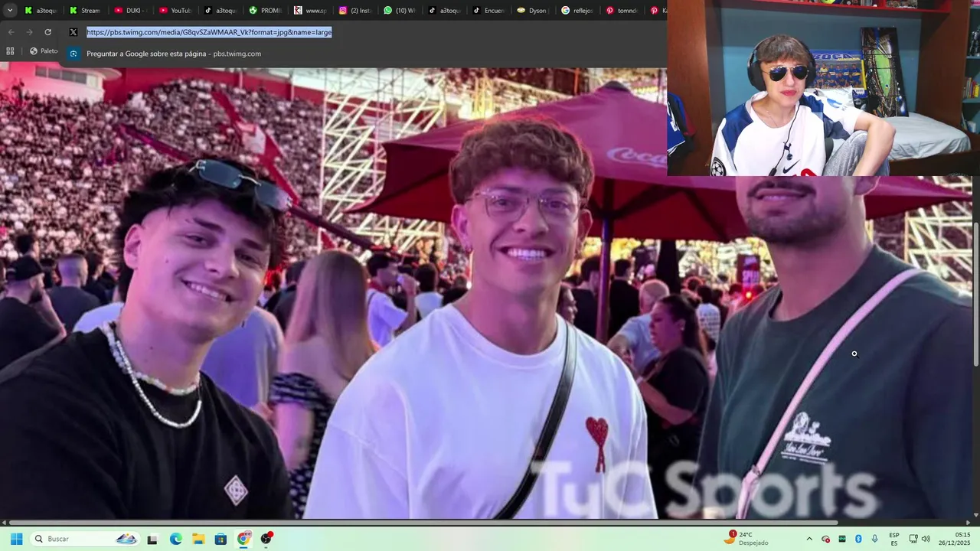The height and width of the screenshot is (551, 980).
Task: Launch Microsoft Edge from taskbar
Action: (175, 539)
